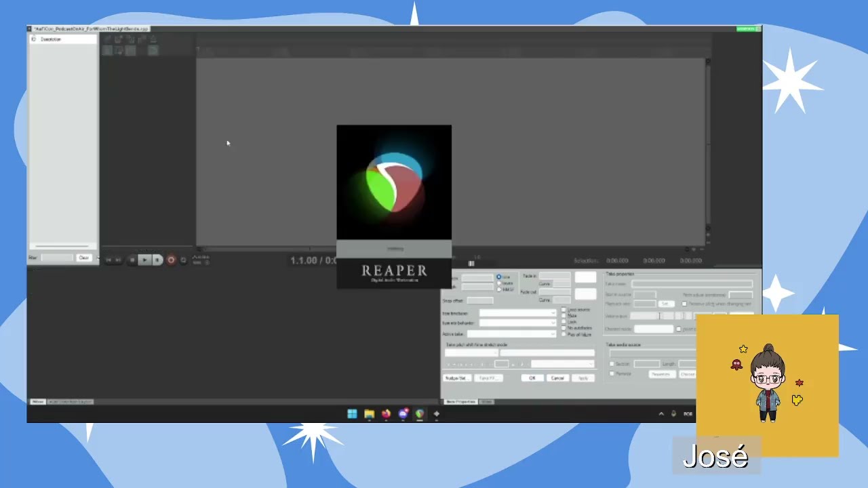Open the Item mix behavior dropdown
Viewport: 868px width, 488px height.
[518, 323]
